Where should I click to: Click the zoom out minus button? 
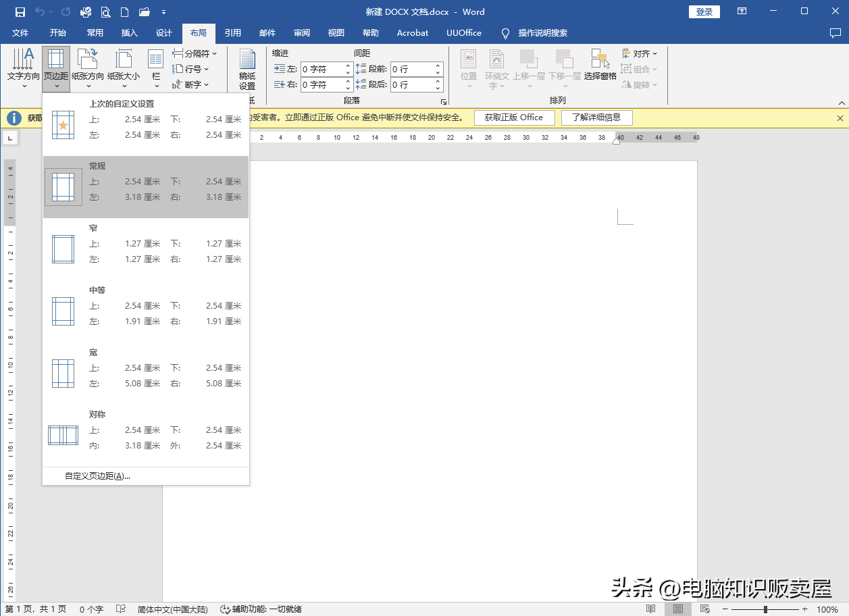point(724,609)
